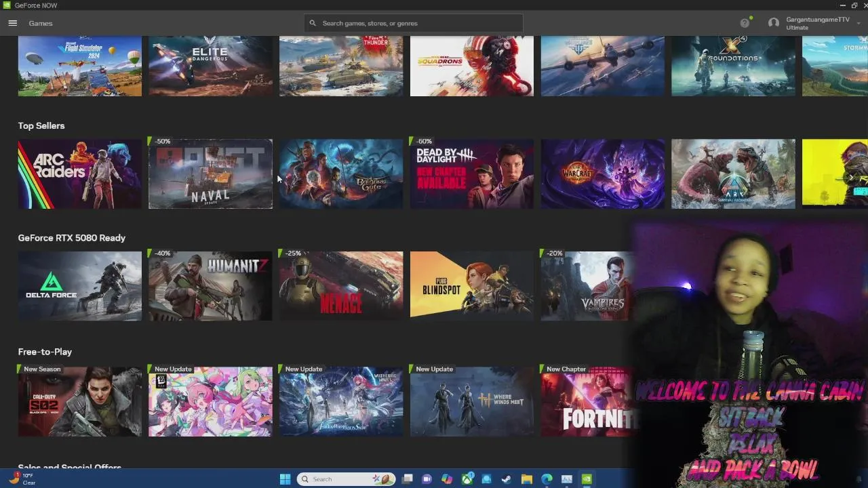
Task: Open the HumanitZ tile
Action: (x=210, y=286)
